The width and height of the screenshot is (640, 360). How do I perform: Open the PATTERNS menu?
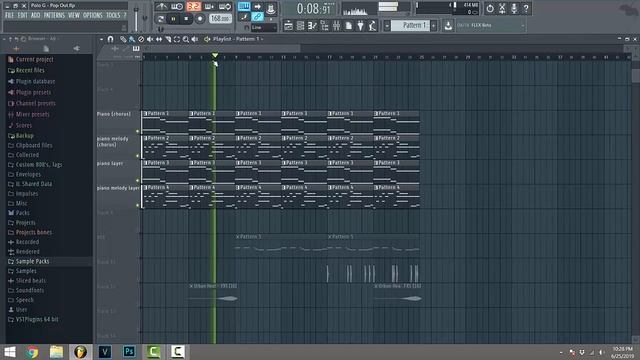[x=54, y=16]
